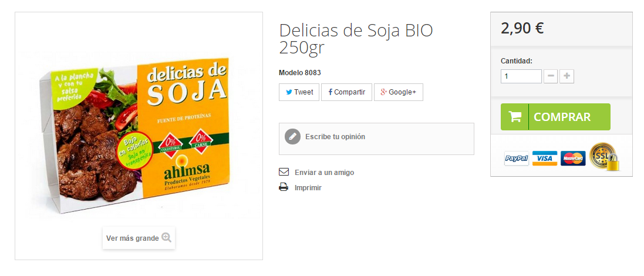The image size is (644, 276).
Task: Click the Enviar a un amigo link
Action: pos(325,173)
